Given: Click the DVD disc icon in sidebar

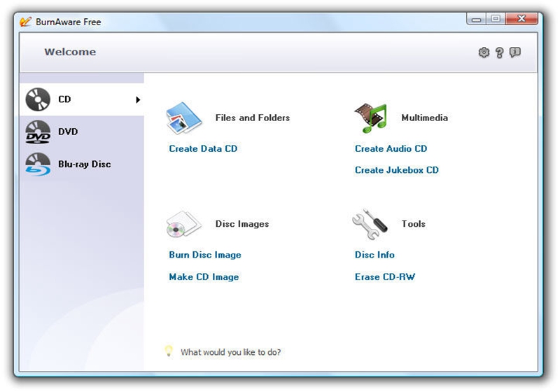Looking at the screenshot, I should (38, 132).
